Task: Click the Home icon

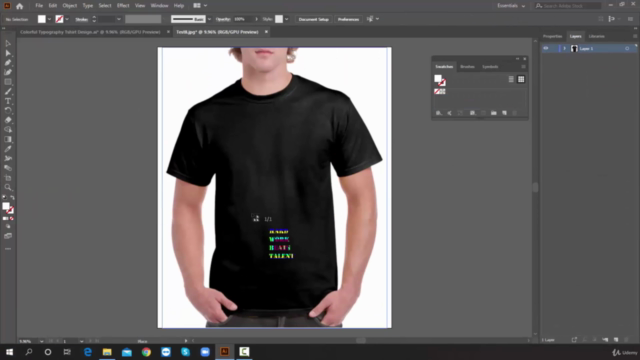Action: point(19,6)
